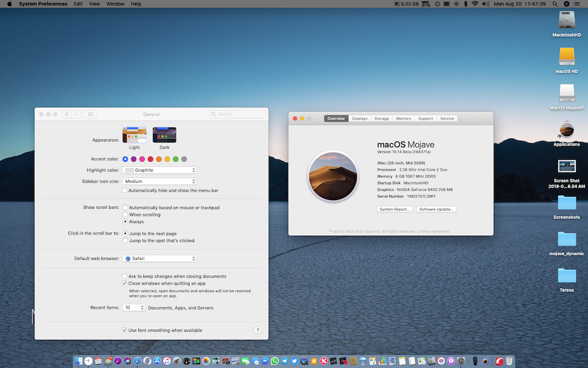Choose Jump to the next page
Viewport: 588px width, 368px height.
click(125, 233)
